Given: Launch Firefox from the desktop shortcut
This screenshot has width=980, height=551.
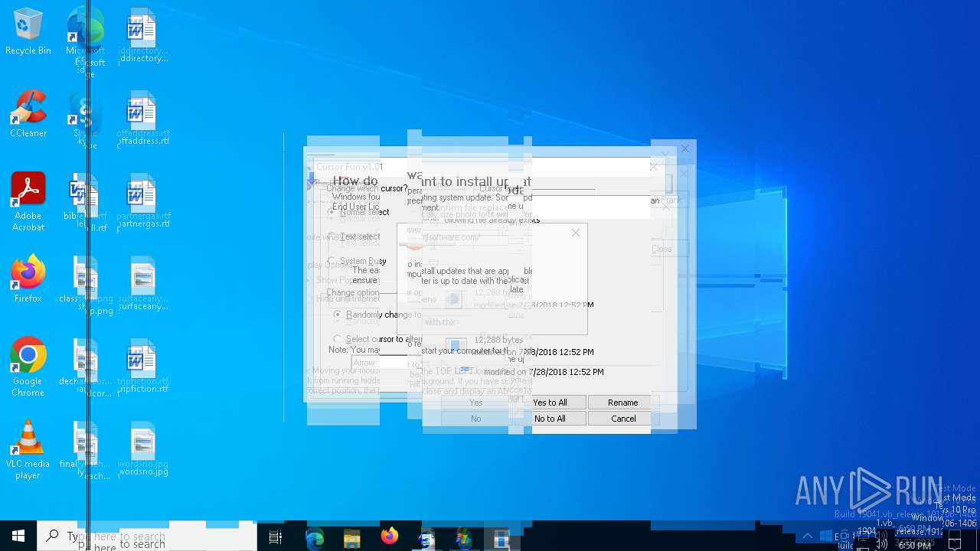Looking at the screenshot, I should coord(28,279).
